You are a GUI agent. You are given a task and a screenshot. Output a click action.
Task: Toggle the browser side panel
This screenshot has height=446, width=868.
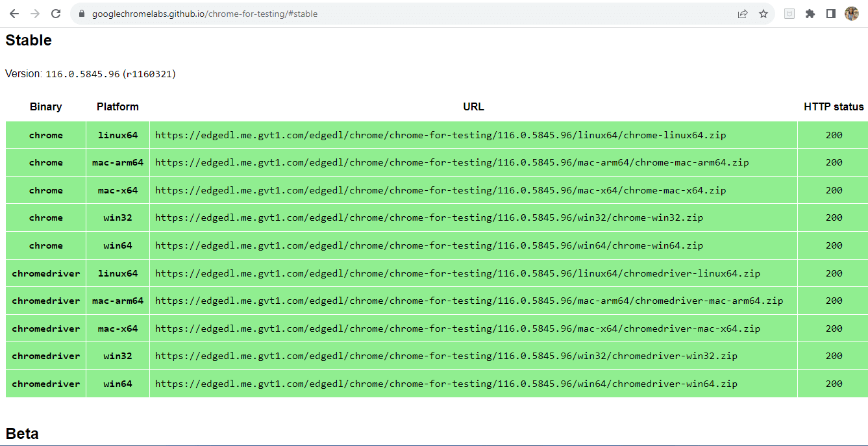(x=831, y=14)
